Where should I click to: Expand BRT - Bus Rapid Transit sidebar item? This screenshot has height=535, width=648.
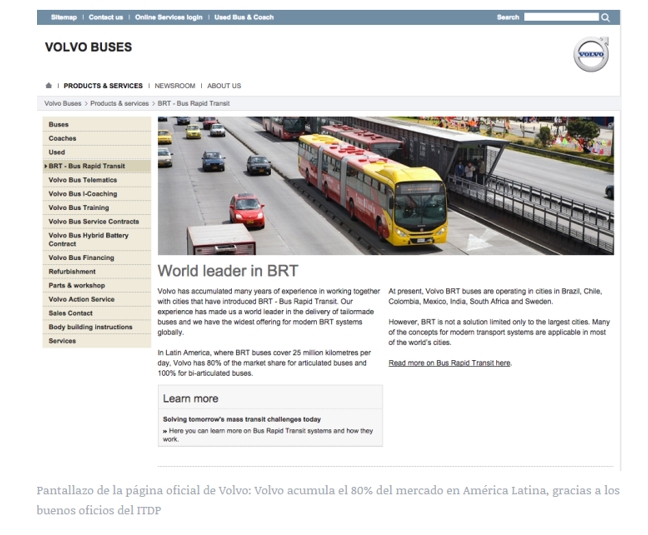point(86,166)
